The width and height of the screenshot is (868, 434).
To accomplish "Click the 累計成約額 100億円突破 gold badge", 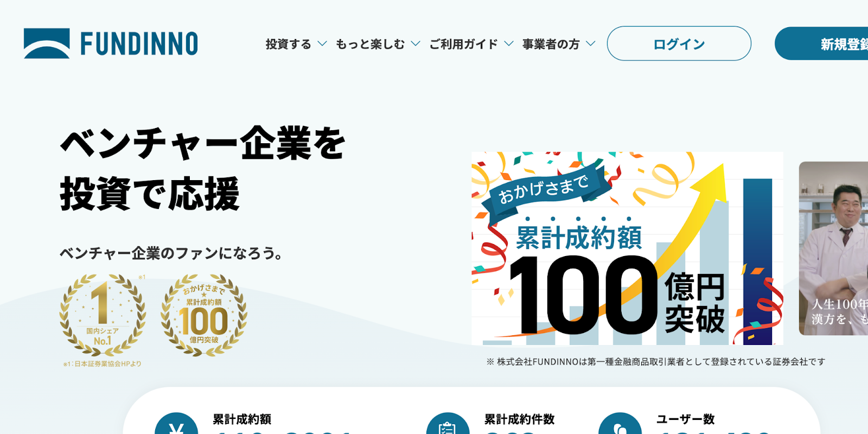I will pyautogui.click(x=204, y=315).
